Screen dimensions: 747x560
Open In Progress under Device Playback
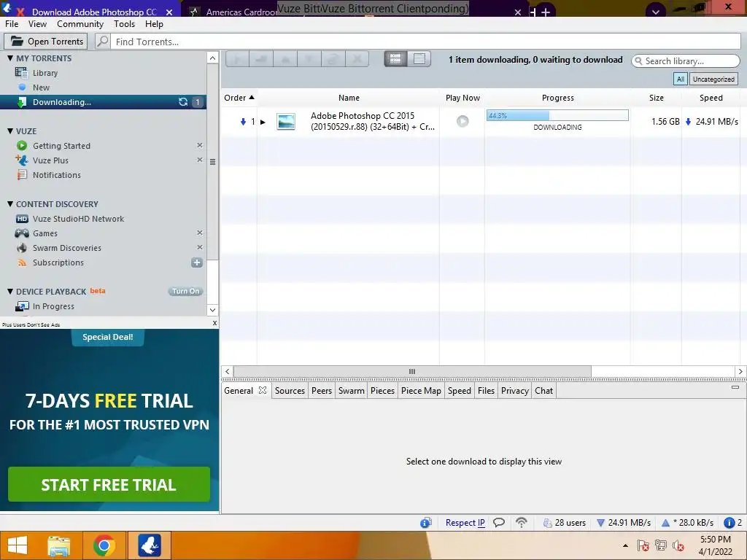click(53, 306)
